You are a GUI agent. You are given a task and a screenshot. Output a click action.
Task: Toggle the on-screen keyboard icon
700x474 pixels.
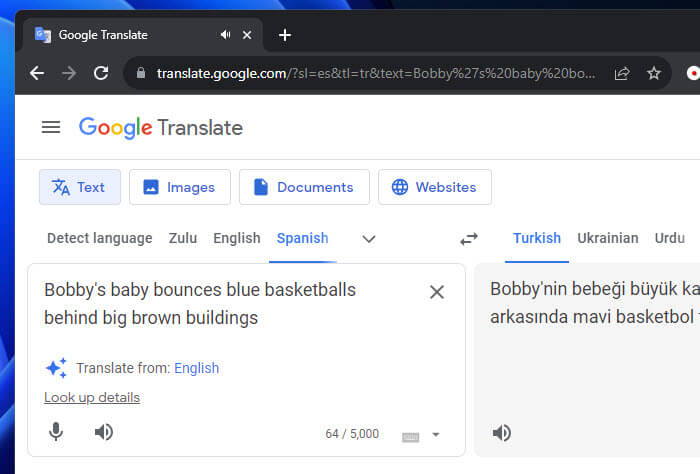[410, 437]
